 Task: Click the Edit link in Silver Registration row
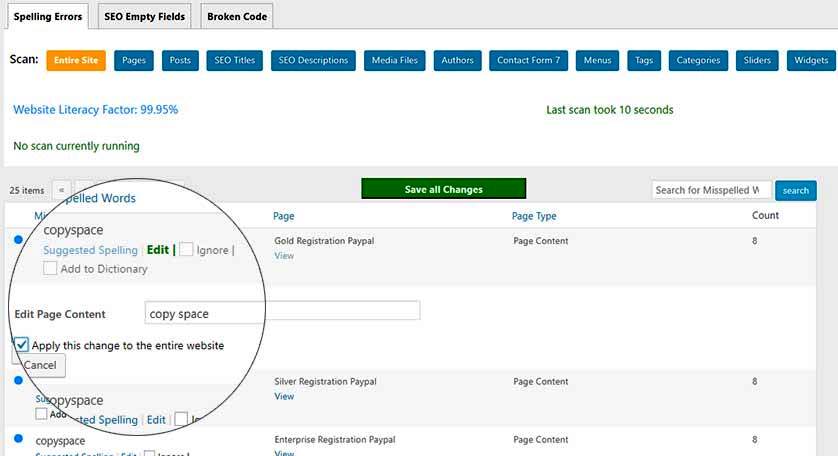(x=156, y=420)
